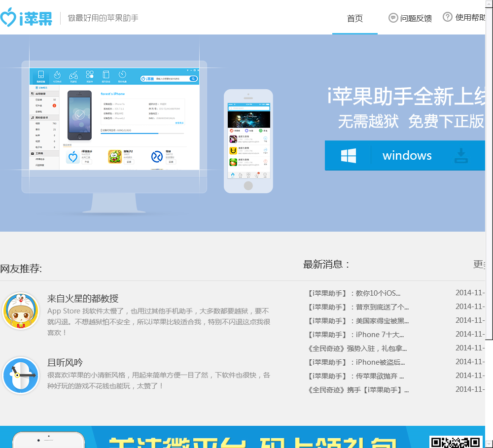Click the slogan 做最好用的苹果助手
Image resolution: width=493 pixels, height=448 pixels.
103,18
